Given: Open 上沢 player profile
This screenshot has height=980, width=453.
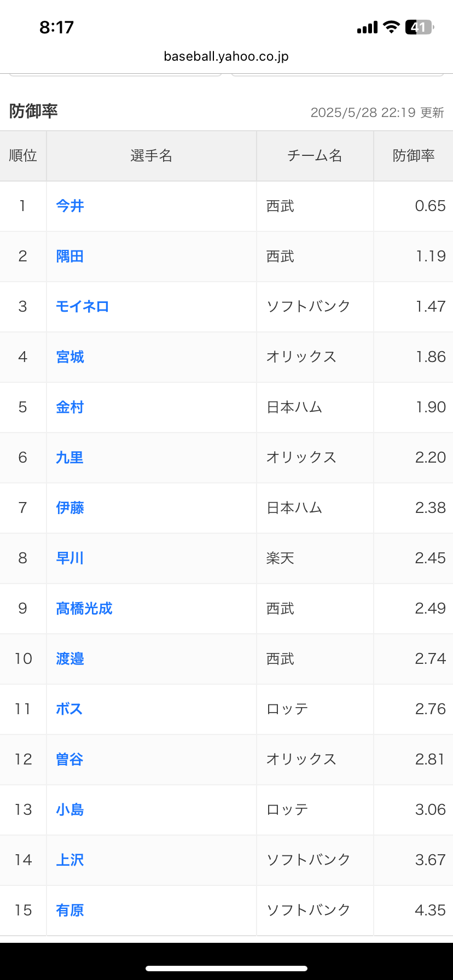Looking at the screenshot, I should click(x=70, y=860).
